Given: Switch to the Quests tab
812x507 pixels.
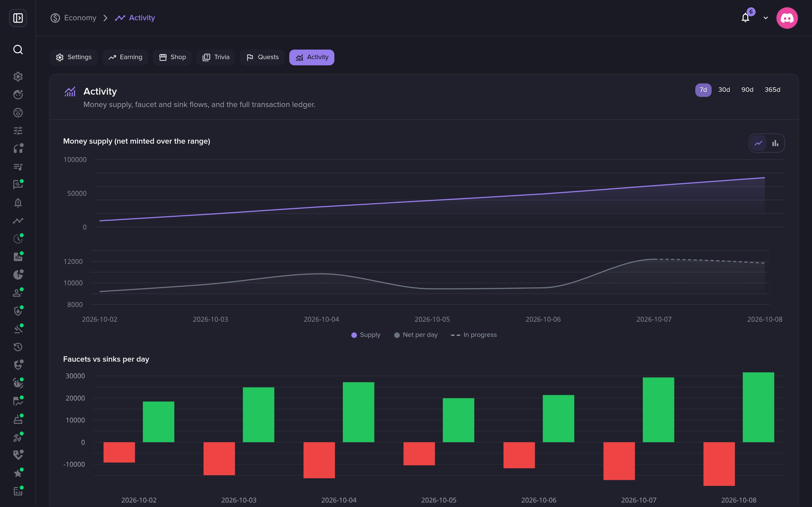Looking at the screenshot, I should point(262,57).
